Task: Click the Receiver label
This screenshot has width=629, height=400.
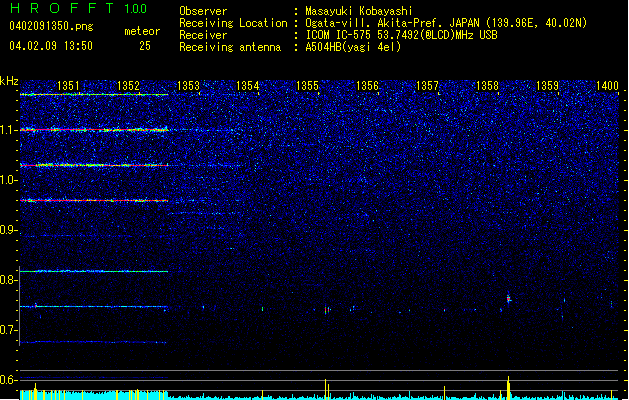Action: pos(203,35)
